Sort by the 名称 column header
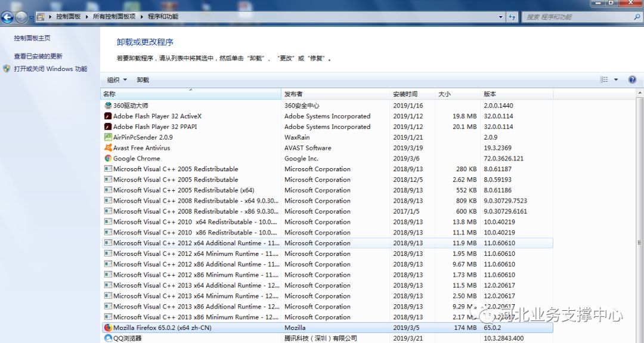 [x=191, y=94]
